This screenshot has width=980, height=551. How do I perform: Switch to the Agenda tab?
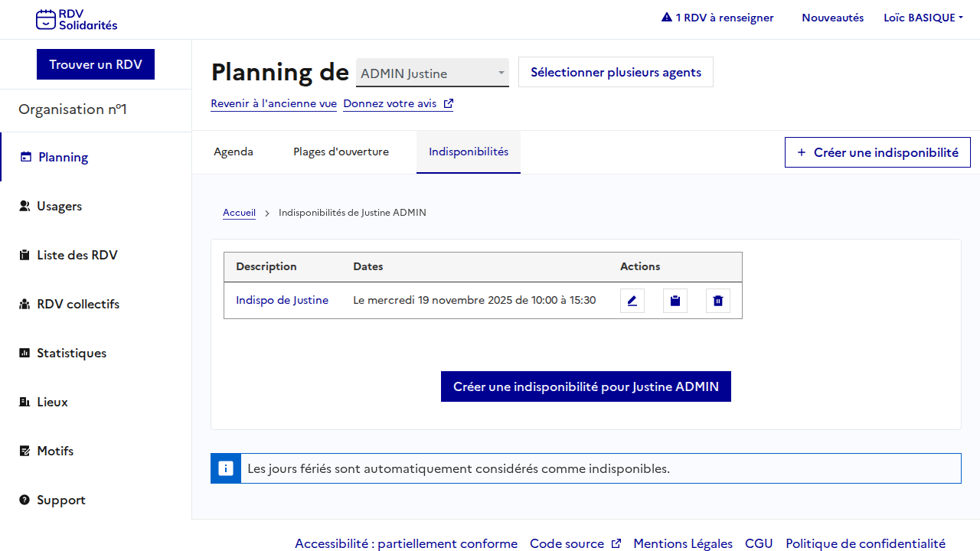[x=234, y=152]
